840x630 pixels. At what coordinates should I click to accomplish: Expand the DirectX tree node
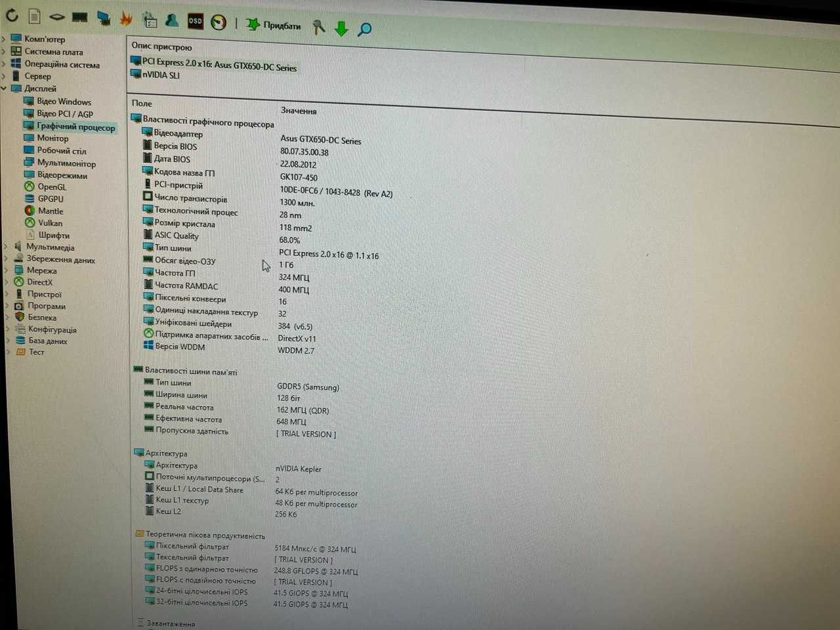(x=7, y=282)
